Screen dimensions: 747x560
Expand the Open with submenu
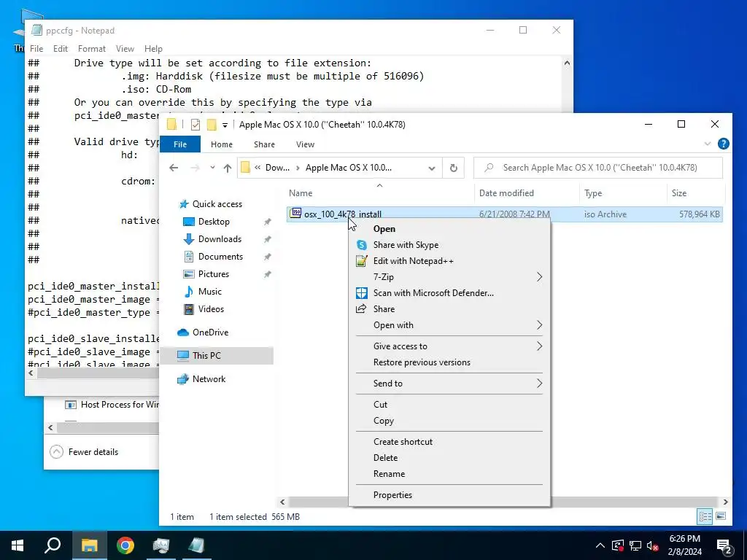449,325
